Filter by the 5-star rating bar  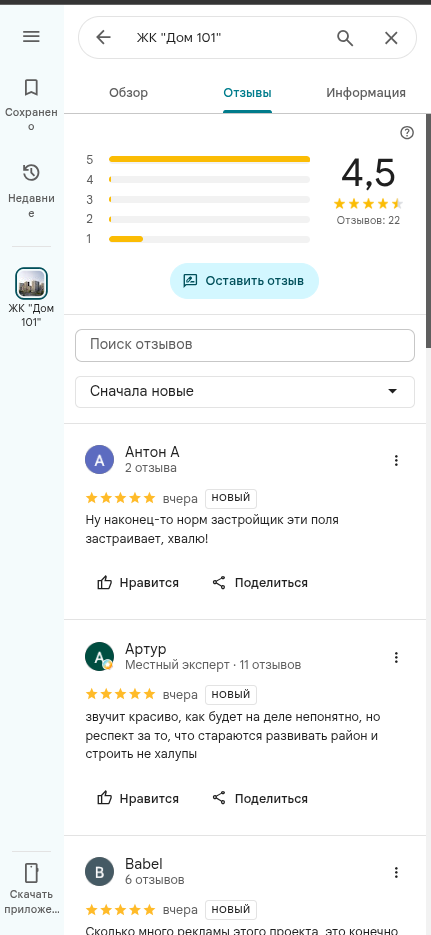pyautogui.click(x=198, y=159)
